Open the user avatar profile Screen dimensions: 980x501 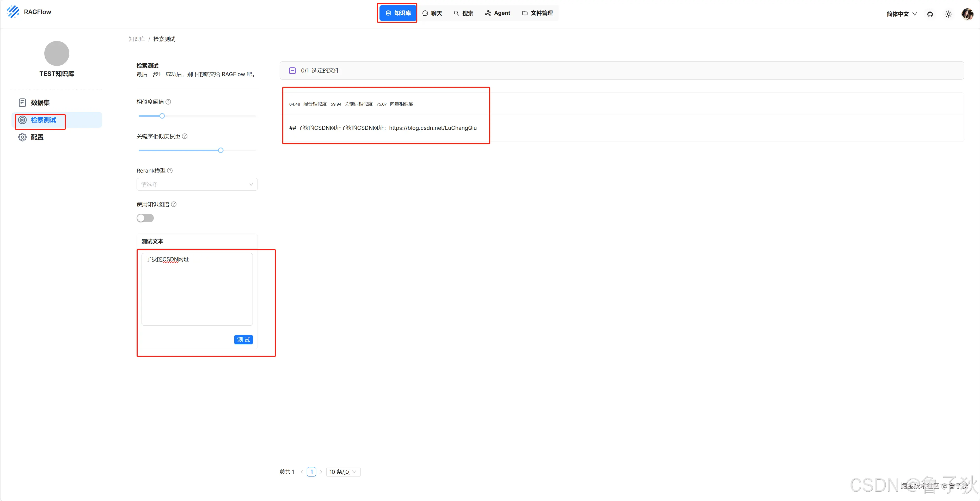point(967,14)
